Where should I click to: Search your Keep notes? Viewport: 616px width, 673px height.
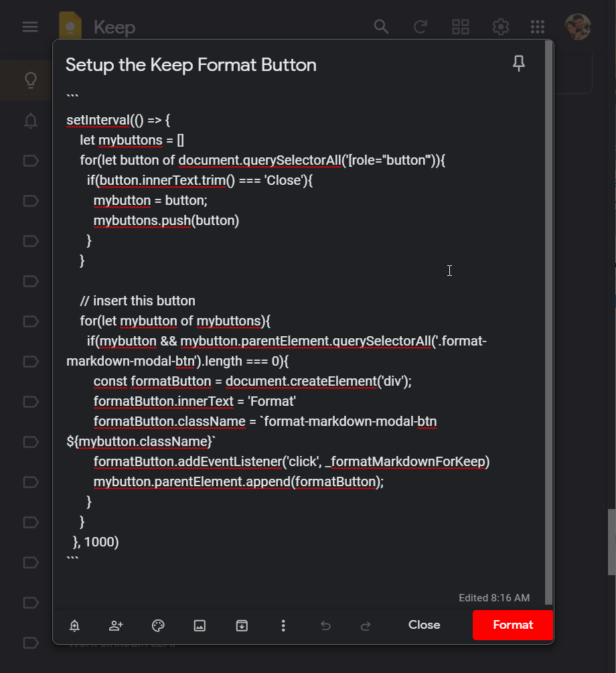click(381, 27)
